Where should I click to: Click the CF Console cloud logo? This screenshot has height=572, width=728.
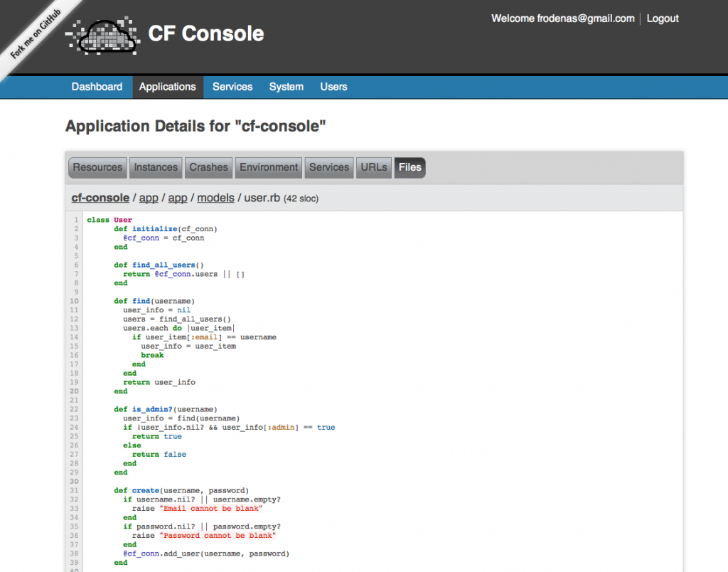102,36
